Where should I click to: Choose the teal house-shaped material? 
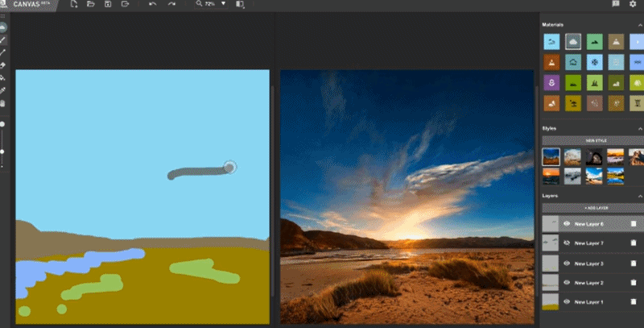(x=573, y=63)
